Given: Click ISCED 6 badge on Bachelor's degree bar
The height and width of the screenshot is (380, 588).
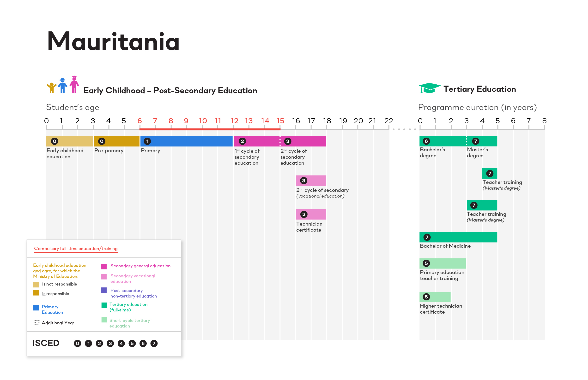Looking at the screenshot, I should tap(426, 141).
